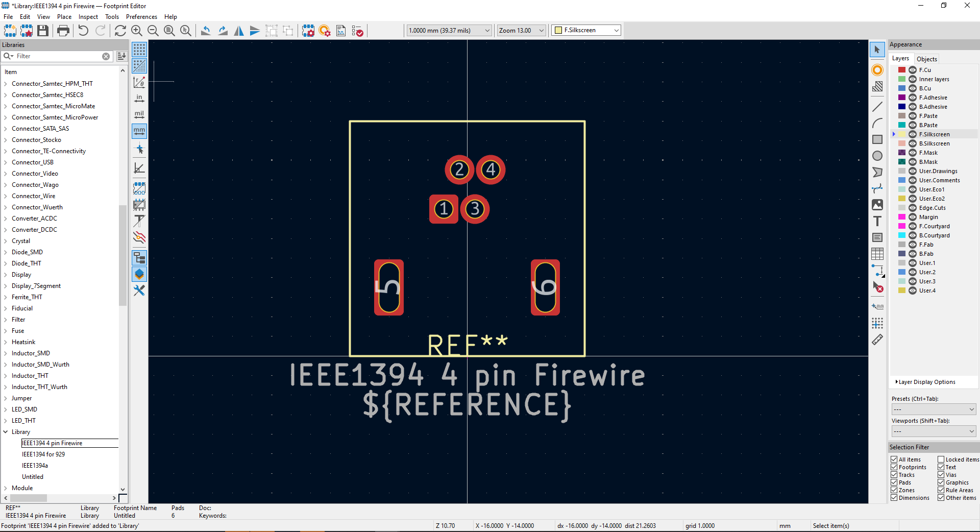Screen dimensions: 980x532
Task: Click the F.Courtyard color swatch
Action: click(x=902, y=226)
